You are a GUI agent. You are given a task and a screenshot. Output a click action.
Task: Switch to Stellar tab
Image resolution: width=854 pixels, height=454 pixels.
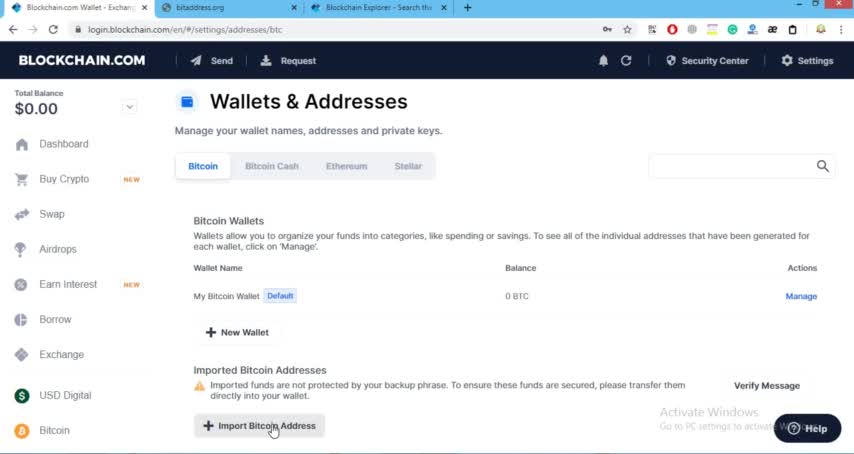408,166
